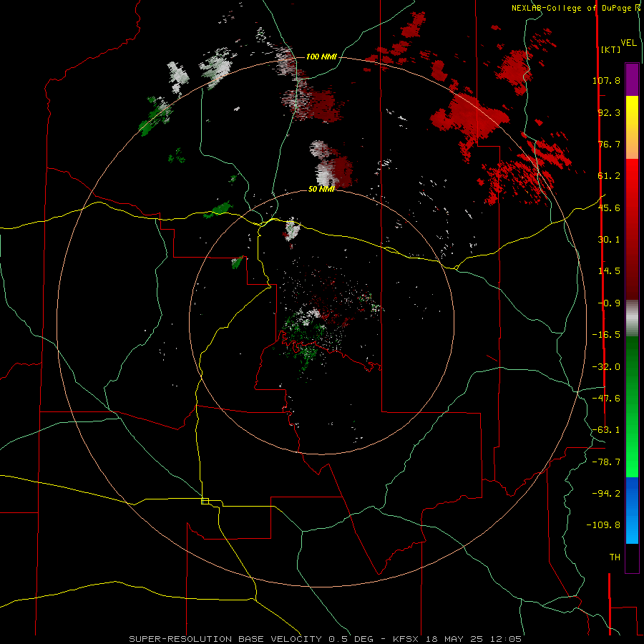This screenshot has width=644, height=644.
Task: Select the -0.9 velocity scale value
Action: coord(609,303)
